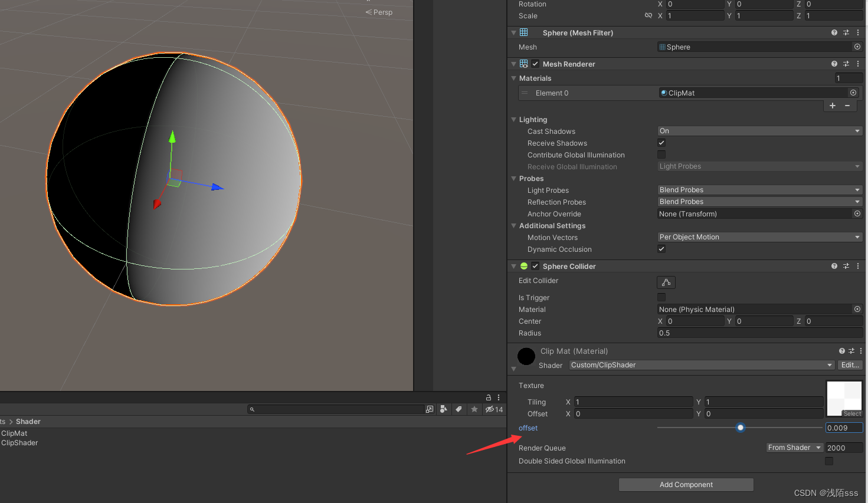The height and width of the screenshot is (503, 868).
Task: Open the Sphere mesh object picker
Action: click(x=857, y=47)
